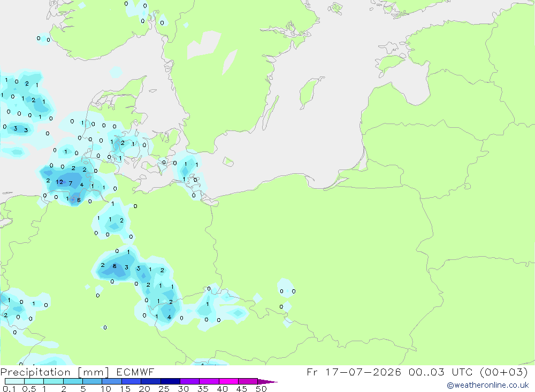Select the 10–15 mm blue legend swatch

pyautogui.click(x=112, y=381)
